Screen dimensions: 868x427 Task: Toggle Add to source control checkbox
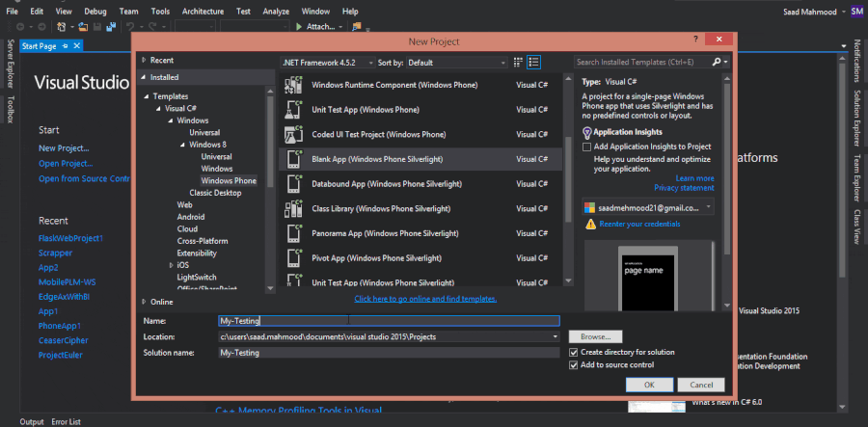coord(573,364)
